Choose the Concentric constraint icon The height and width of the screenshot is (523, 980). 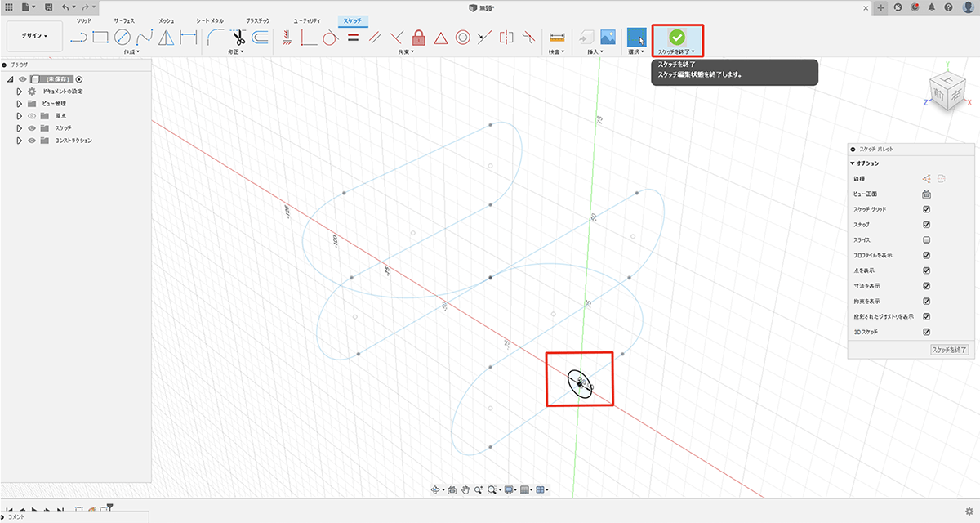pyautogui.click(x=462, y=37)
